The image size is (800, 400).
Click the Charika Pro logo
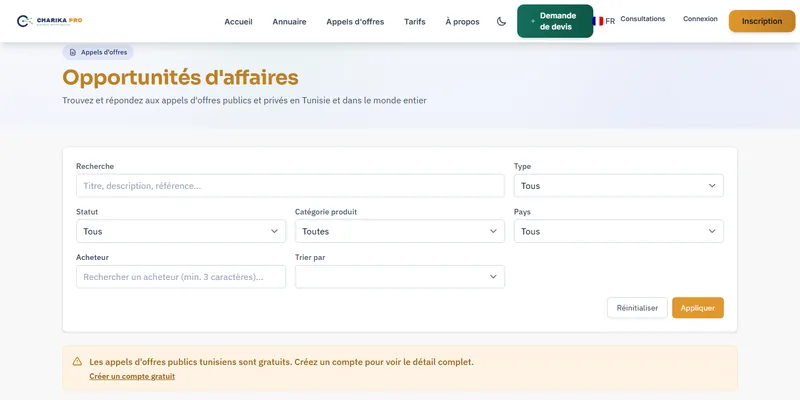[x=49, y=21]
